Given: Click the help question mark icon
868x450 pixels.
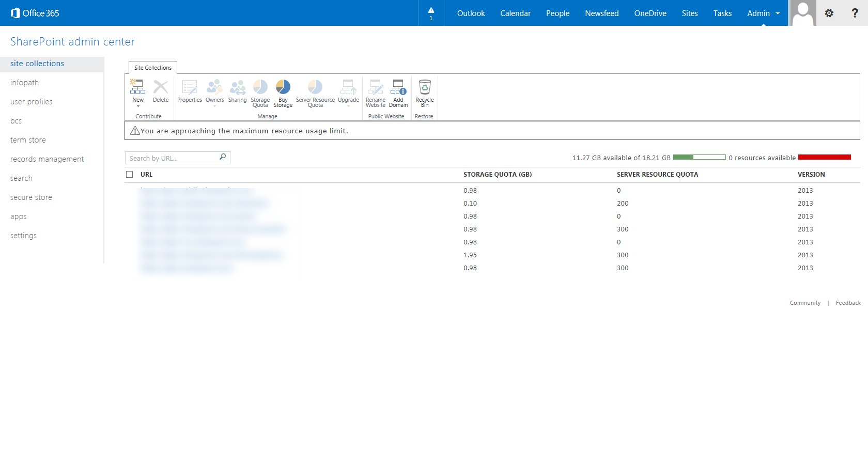Looking at the screenshot, I should 855,13.
